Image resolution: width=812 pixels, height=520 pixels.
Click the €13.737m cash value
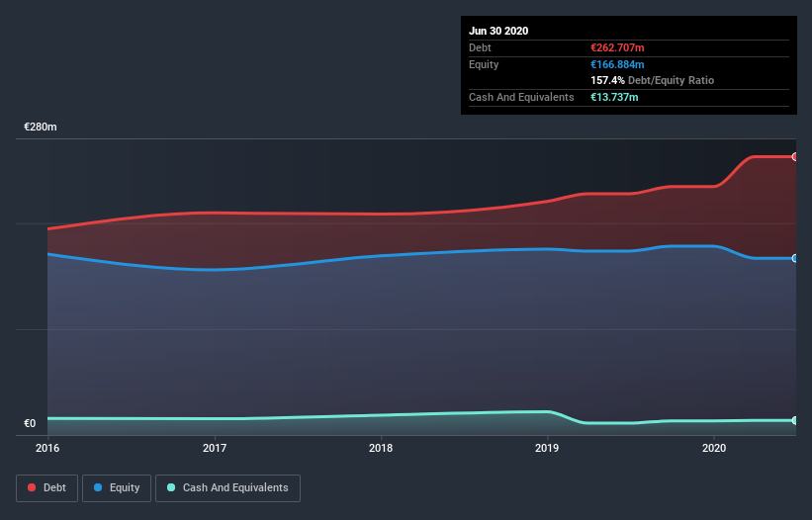[614, 97]
